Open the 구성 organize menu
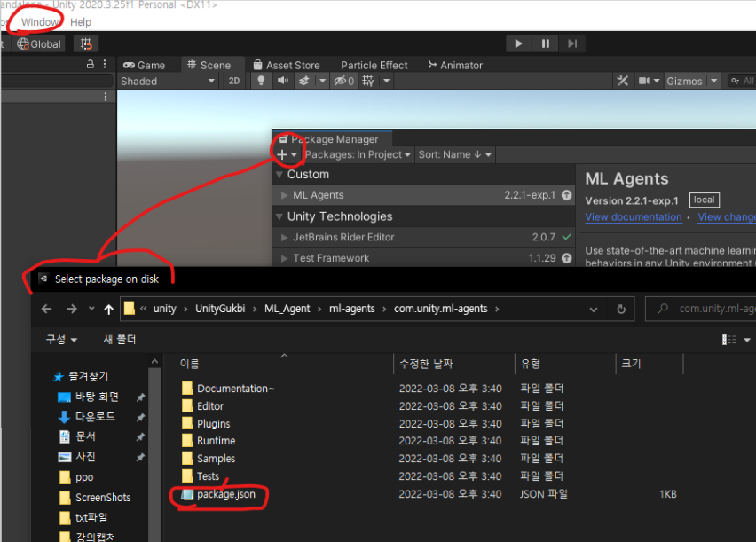756x542 pixels. [x=61, y=340]
